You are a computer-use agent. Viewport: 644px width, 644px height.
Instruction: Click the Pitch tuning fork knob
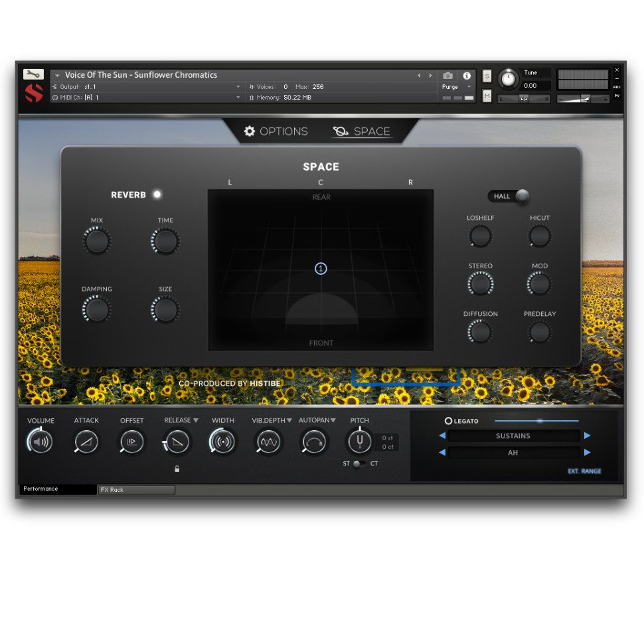tap(360, 441)
